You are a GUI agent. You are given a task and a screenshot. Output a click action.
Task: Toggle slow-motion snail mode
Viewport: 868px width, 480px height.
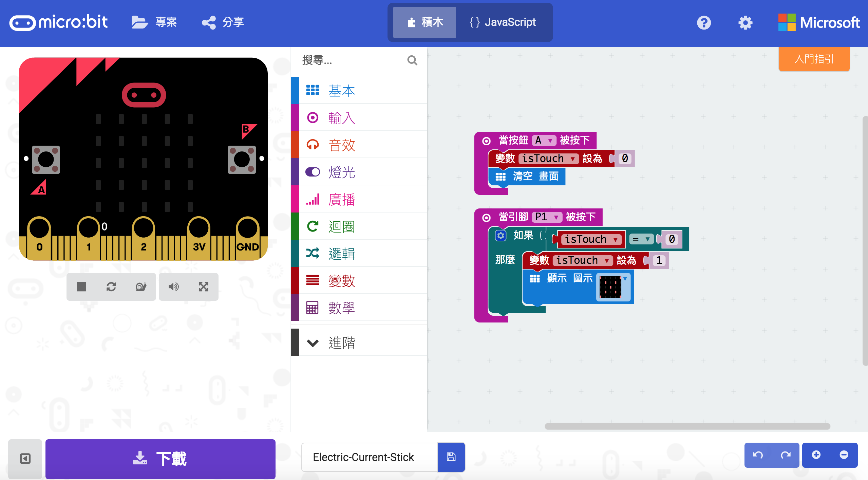(141, 287)
